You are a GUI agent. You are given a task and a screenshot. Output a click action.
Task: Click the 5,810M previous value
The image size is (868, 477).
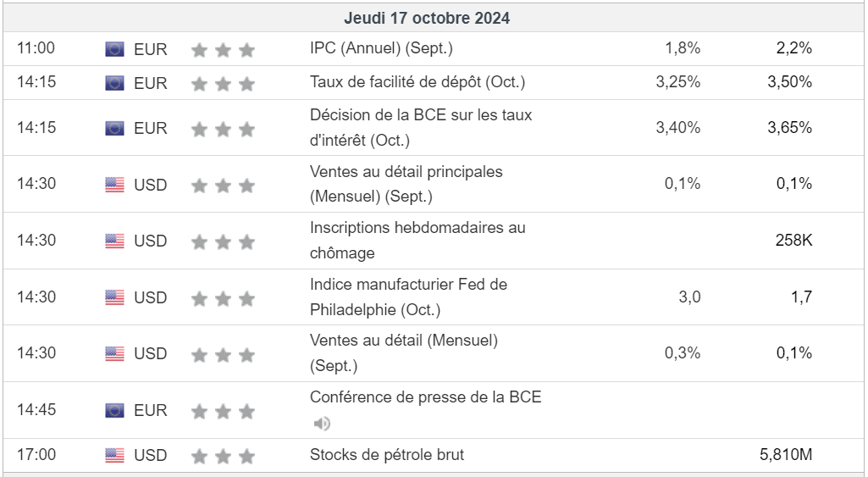pos(786,455)
